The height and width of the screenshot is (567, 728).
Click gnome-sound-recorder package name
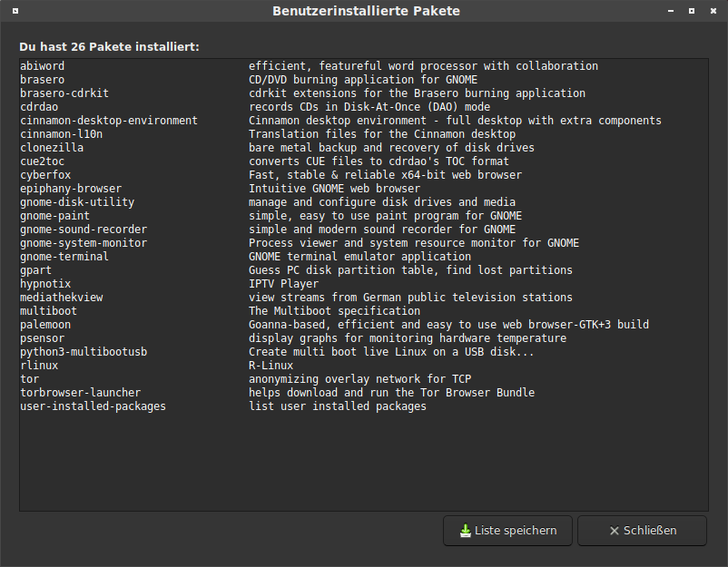tap(84, 230)
